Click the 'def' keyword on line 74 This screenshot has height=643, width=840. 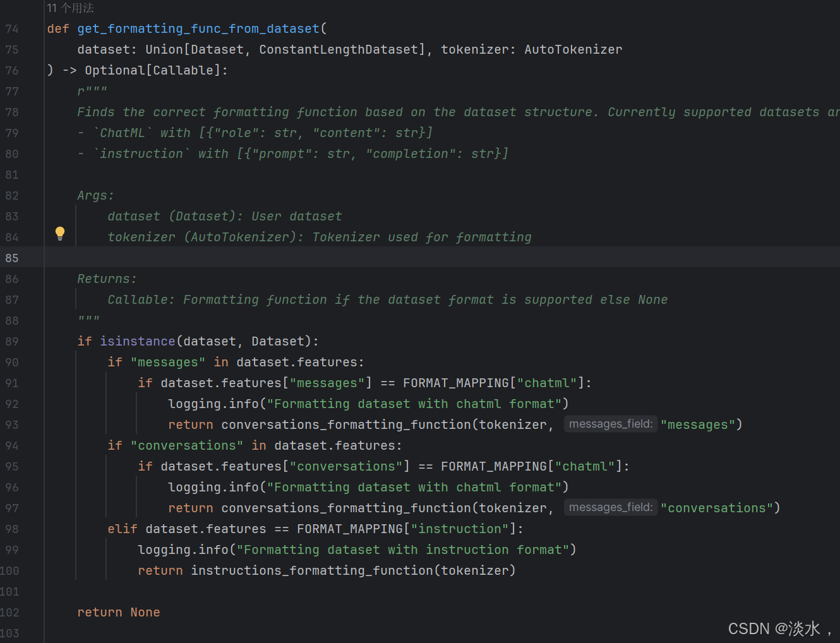(58, 28)
